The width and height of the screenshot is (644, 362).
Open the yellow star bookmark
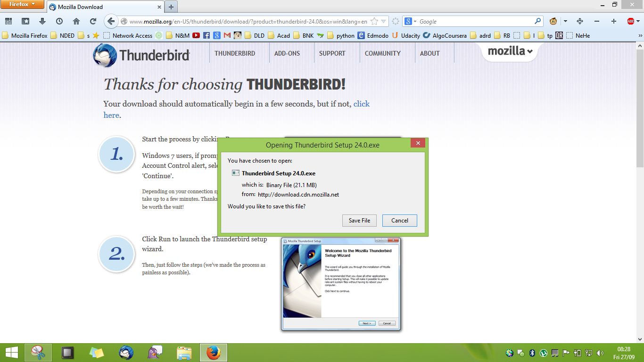point(96,35)
